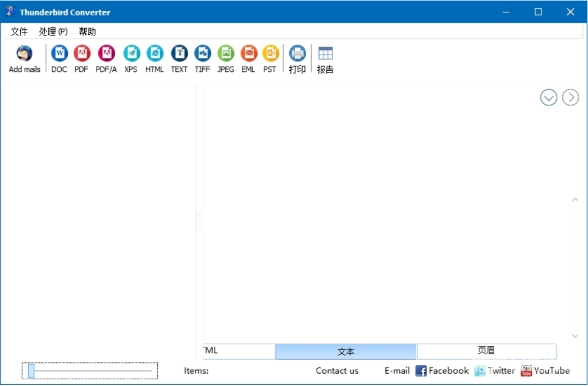Click the E-mail link
The width and height of the screenshot is (588, 386).
(x=397, y=371)
